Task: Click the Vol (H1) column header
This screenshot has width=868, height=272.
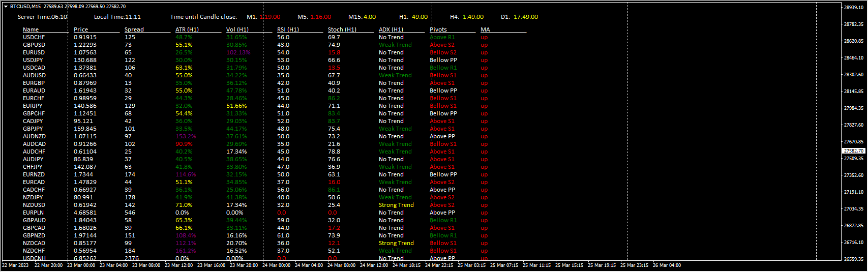Action: point(237,29)
